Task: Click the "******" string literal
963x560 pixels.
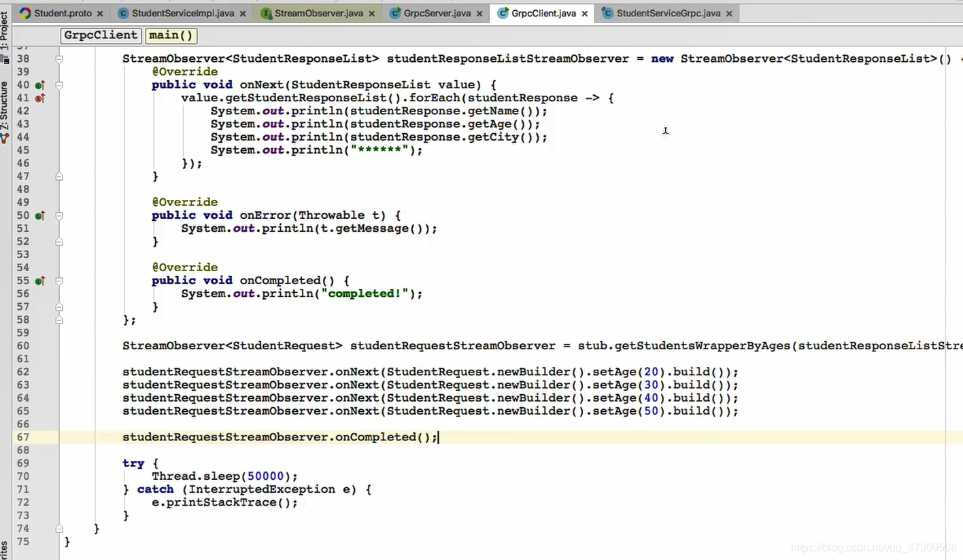Action: tap(379, 150)
